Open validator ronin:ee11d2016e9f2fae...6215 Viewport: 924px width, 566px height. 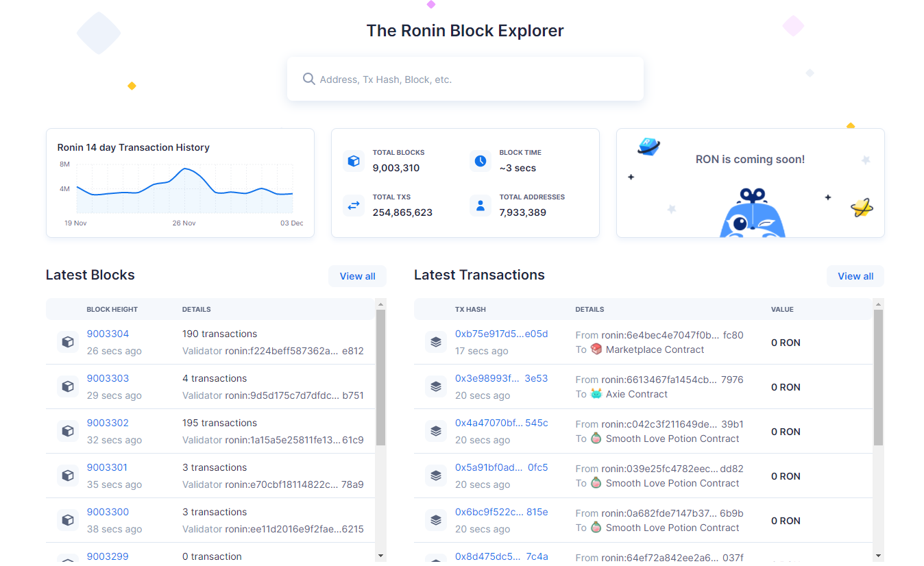(x=295, y=529)
